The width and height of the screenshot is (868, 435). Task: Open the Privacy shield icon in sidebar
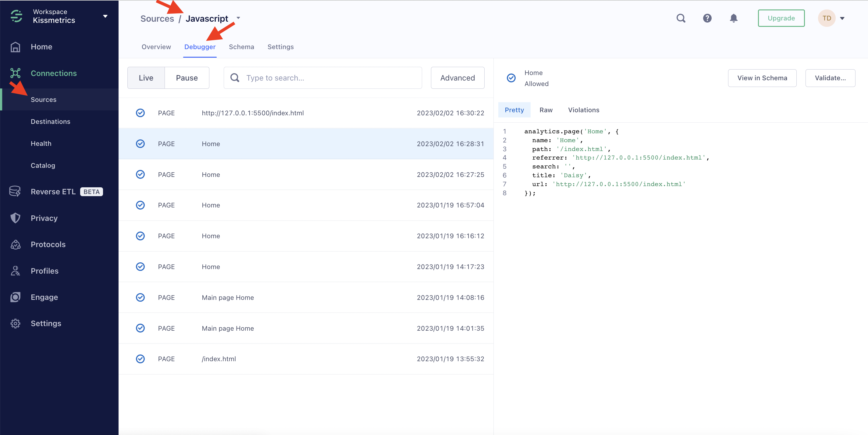pyautogui.click(x=15, y=218)
